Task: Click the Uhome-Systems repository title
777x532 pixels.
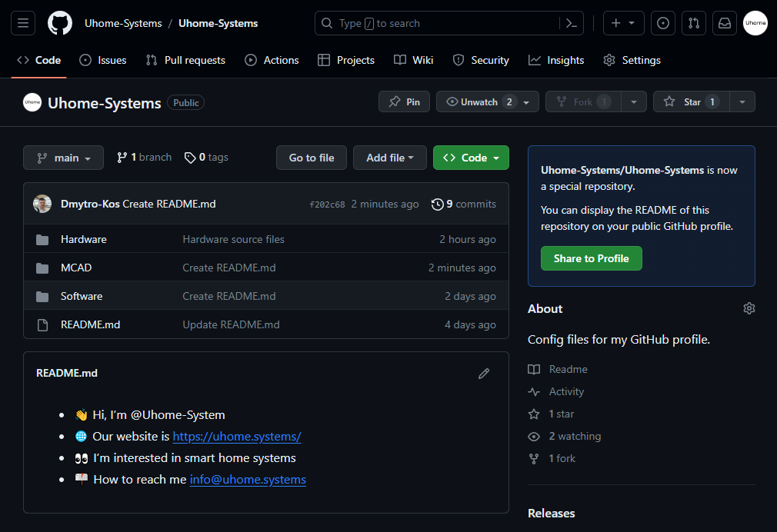Action: pyautogui.click(x=104, y=103)
